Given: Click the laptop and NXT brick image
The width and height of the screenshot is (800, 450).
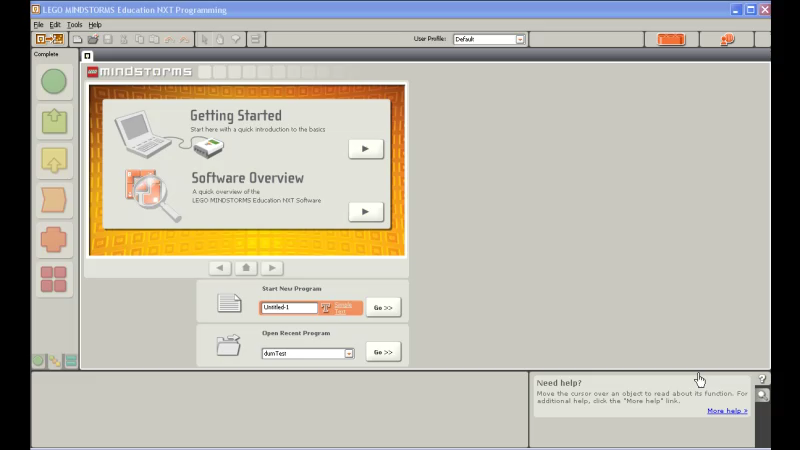Looking at the screenshot, I should pyautogui.click(x=169, y=135).
